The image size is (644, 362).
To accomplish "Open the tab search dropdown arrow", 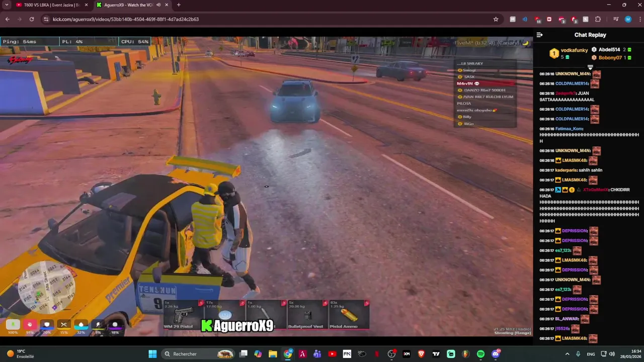I will pyautogui.click(x=7, y=5).
